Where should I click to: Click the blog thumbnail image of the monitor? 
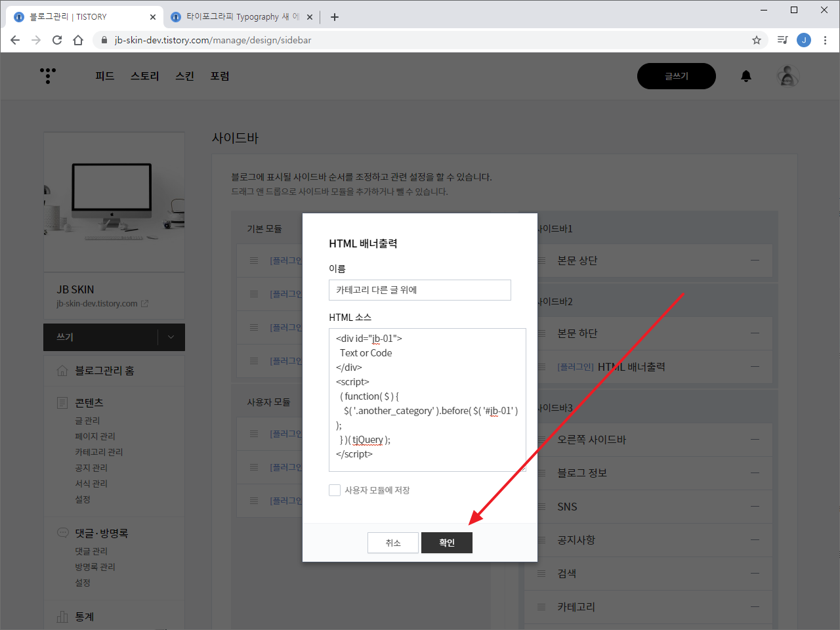114,201
